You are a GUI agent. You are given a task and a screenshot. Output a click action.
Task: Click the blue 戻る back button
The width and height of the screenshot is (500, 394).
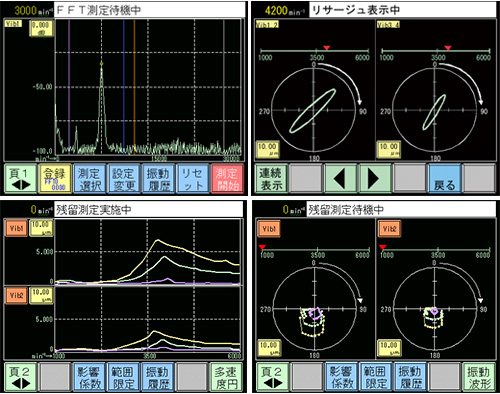coord(445,178)
